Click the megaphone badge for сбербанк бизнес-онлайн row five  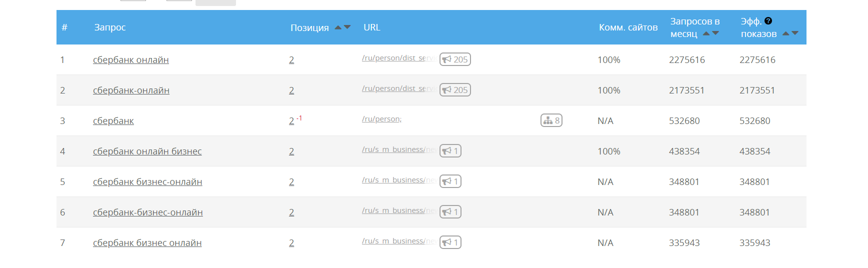(x=450, y=181)
